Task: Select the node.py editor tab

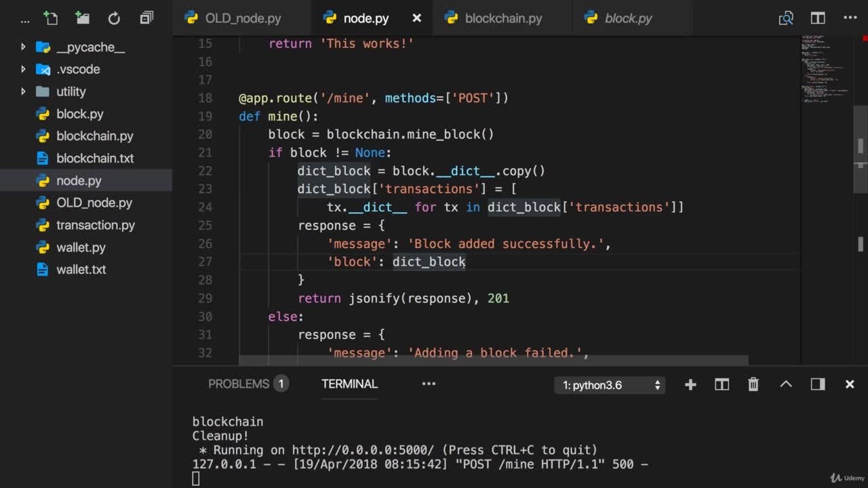Action: 366,18
